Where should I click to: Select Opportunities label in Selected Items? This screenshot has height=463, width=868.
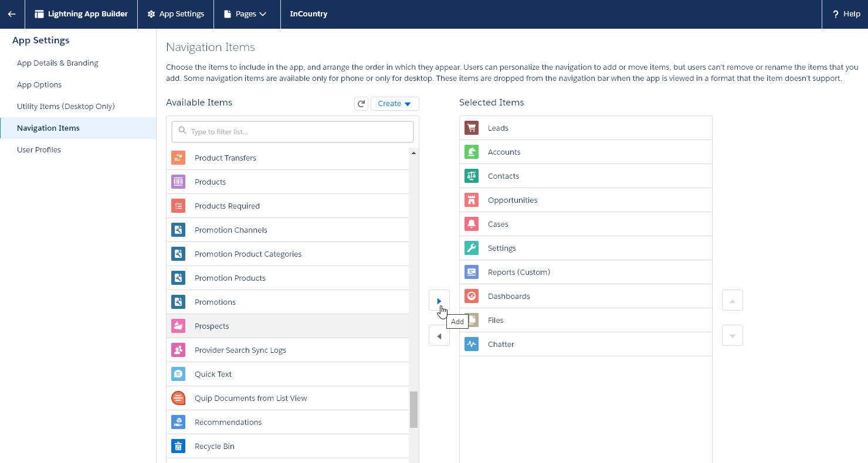click(x=513, y=200)
